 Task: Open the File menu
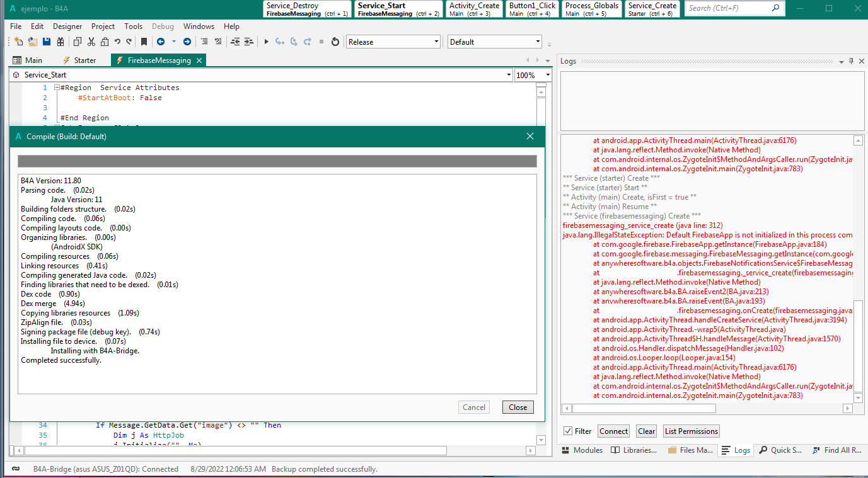point(16,26)
